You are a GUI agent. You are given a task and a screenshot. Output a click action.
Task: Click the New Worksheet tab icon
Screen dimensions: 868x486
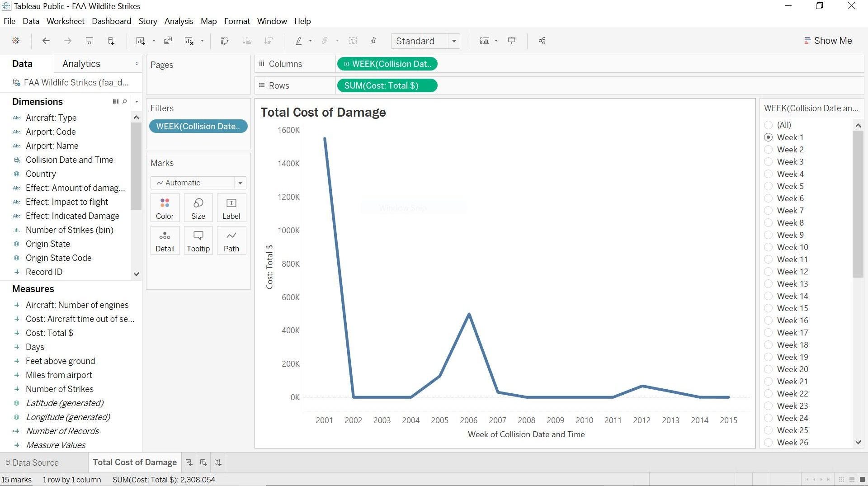(189, 462)
